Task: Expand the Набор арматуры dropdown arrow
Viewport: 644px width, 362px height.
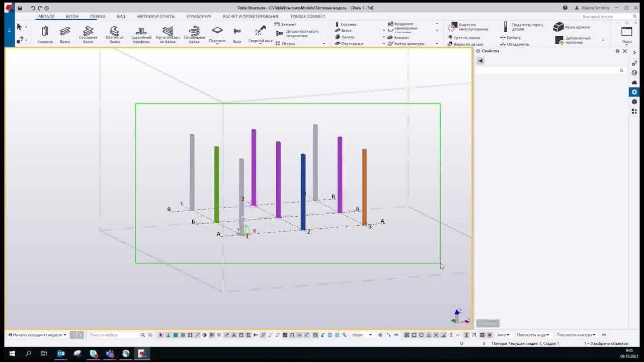Action: (437, 44)
